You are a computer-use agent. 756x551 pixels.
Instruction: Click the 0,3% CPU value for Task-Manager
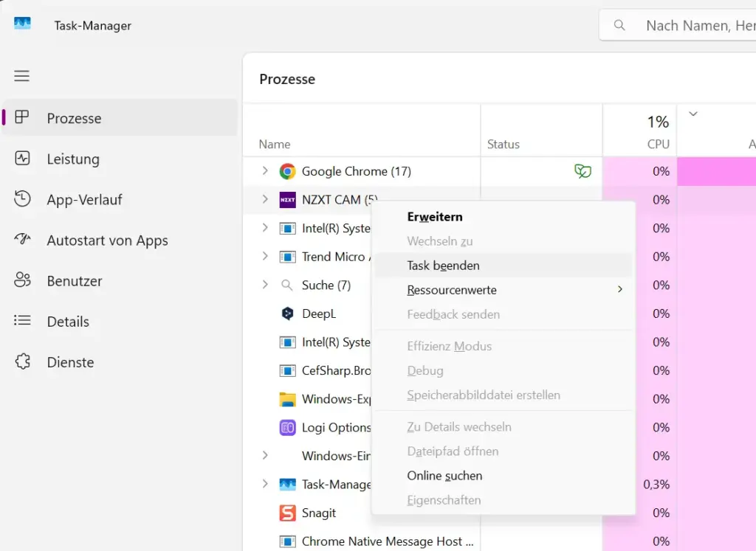(x=656, y=484)
